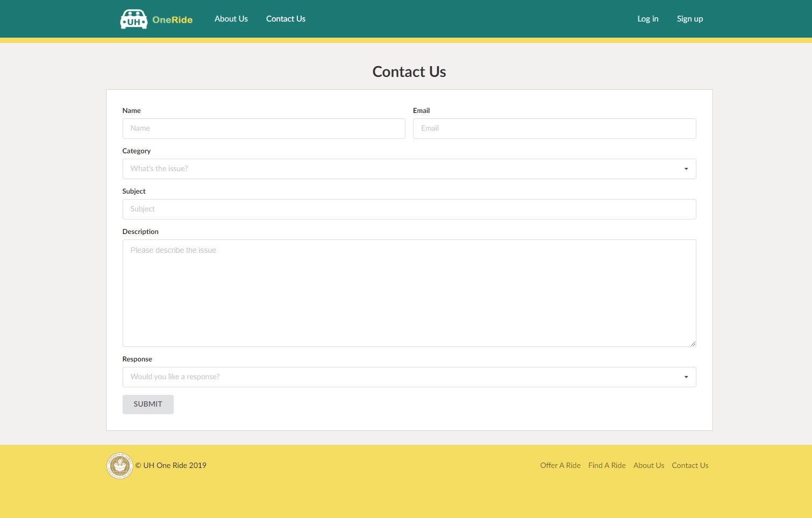This screenshot has height=518, width=812.
Task: Go to Offer A Ride footer link
Action: (x=560, y=466)
